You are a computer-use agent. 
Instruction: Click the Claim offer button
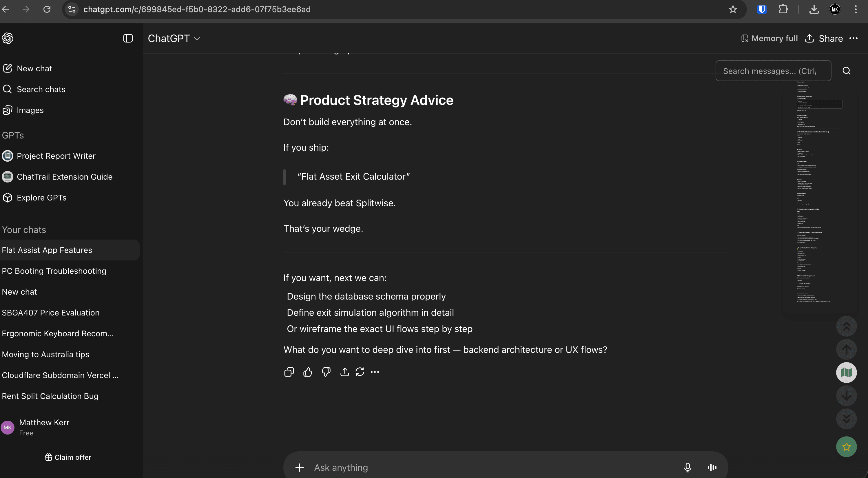pyautogui.click(x=68, y=457)
